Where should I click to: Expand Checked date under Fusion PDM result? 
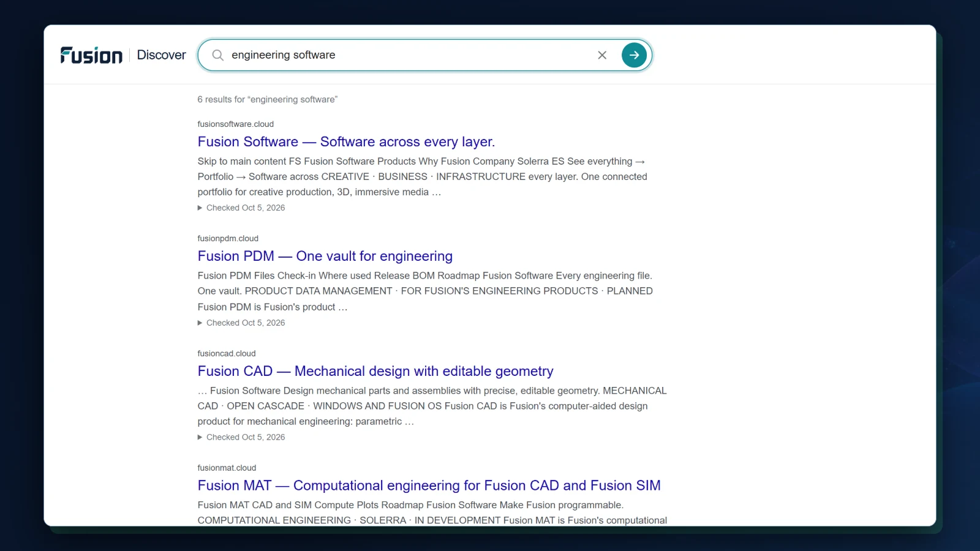241,323
